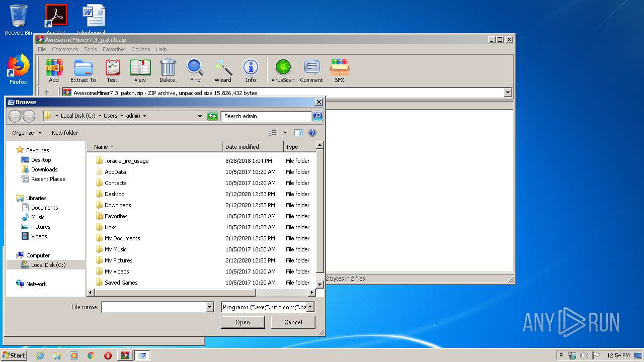Expand the Organize dropdown

tap(27, 133)
